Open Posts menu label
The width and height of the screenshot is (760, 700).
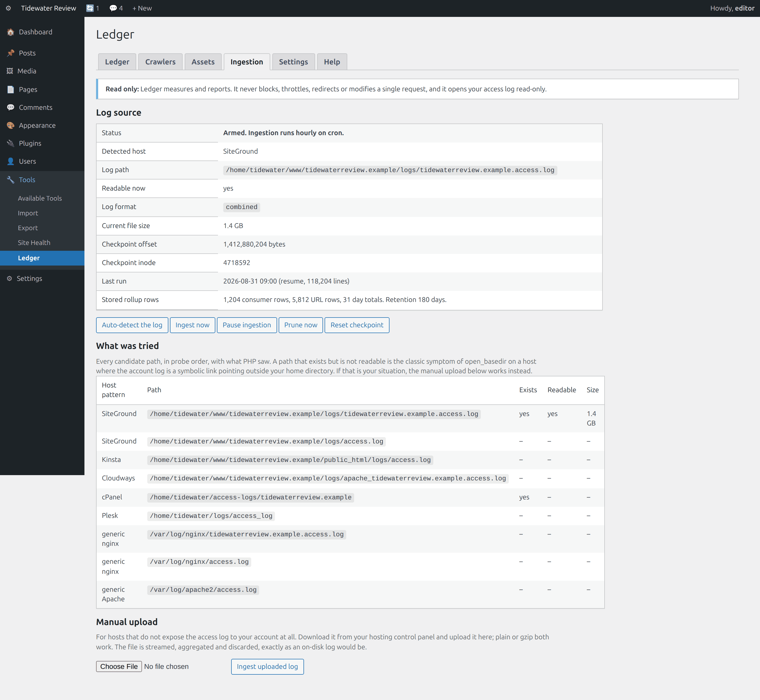click(x=27, y=53)
